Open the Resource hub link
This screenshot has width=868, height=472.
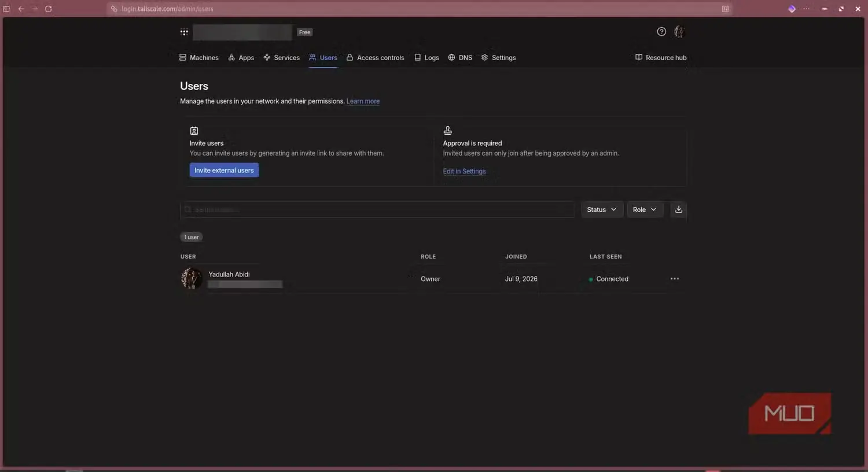click(661, 58)
